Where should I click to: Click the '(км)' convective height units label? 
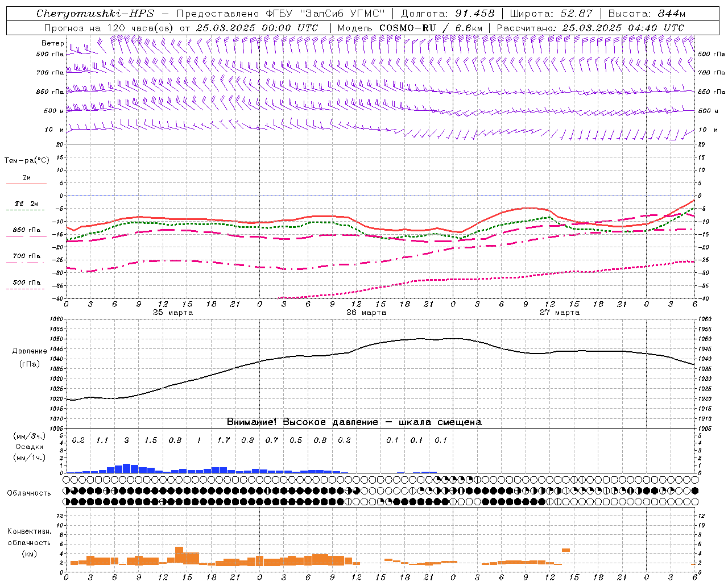pos(29,554)
